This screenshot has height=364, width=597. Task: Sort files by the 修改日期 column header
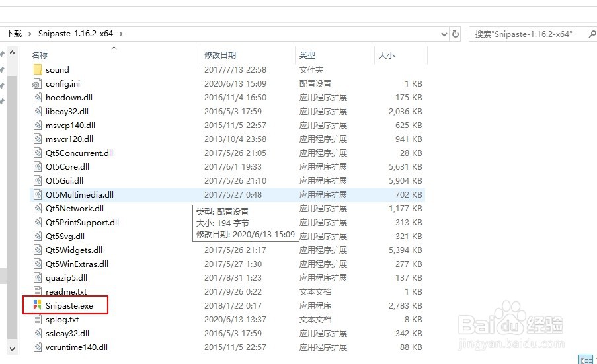click(220, 55)
